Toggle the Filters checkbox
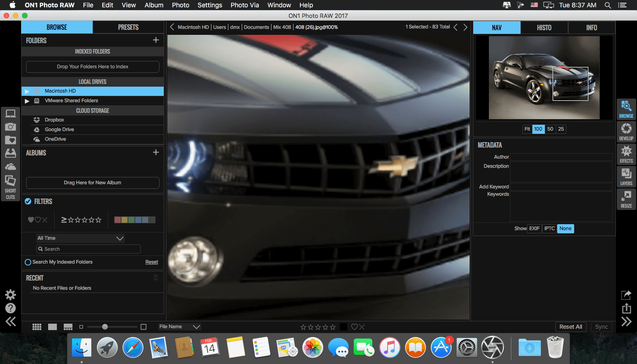637x364 pixels. 28,201
